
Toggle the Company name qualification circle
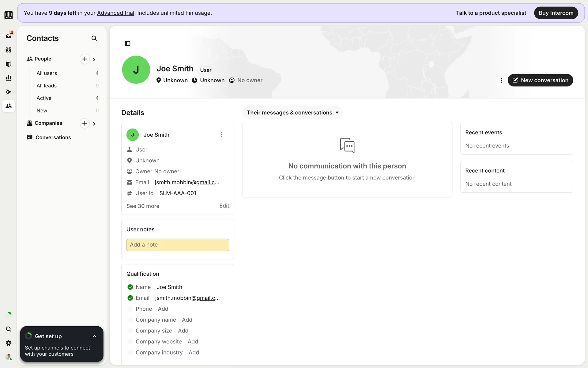point(130,320)
